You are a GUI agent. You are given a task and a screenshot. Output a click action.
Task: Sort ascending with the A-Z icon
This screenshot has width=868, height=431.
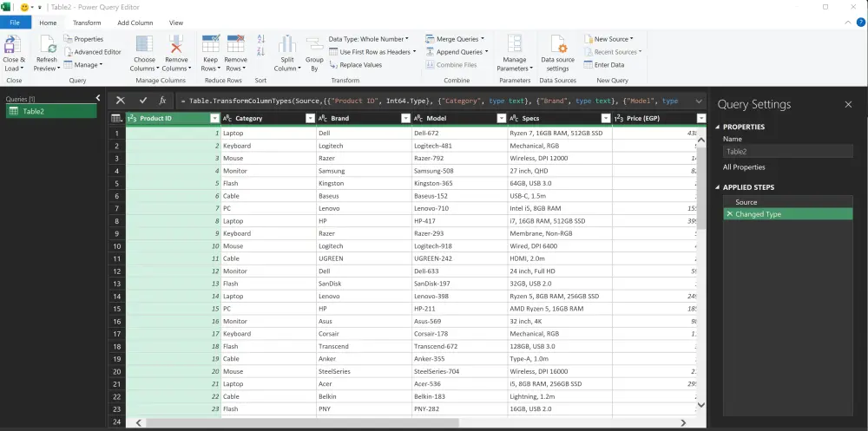pyautogui.click(x=261, y=39)
